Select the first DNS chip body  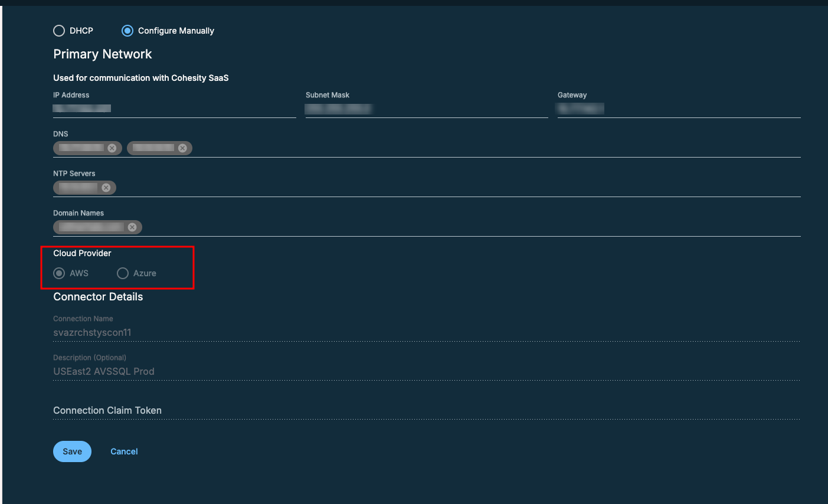pyautogui.click(x=81, y=148)
